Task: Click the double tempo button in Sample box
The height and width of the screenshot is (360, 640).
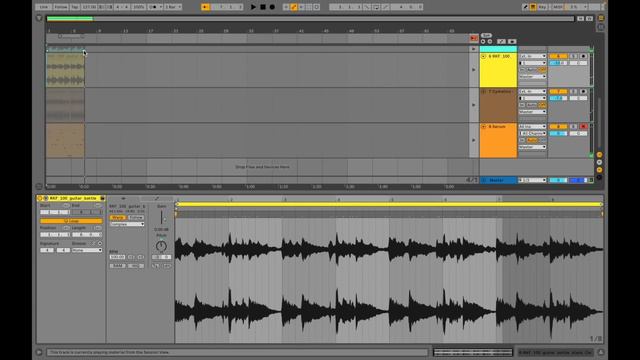Action: coord(140,257)
